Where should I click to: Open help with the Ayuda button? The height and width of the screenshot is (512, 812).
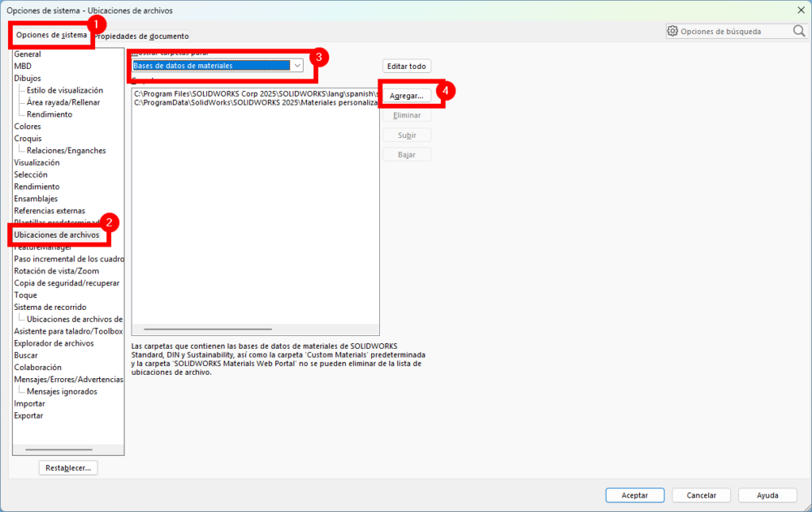767,495
